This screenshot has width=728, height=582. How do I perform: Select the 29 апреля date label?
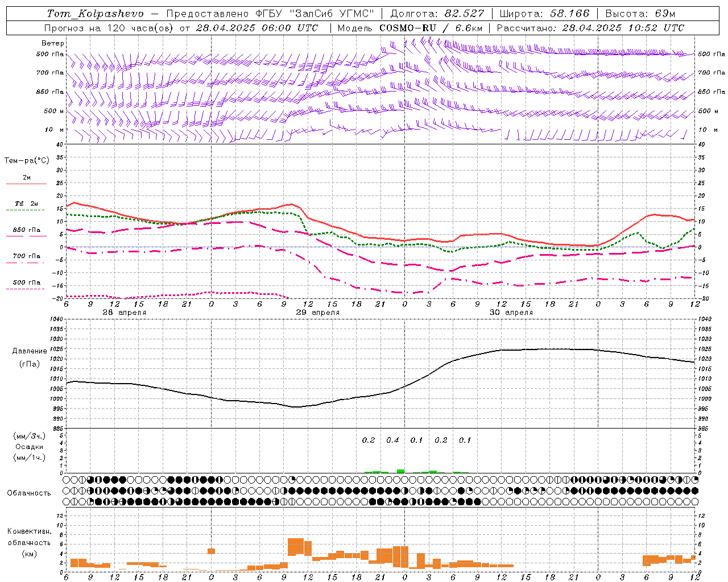317,312
